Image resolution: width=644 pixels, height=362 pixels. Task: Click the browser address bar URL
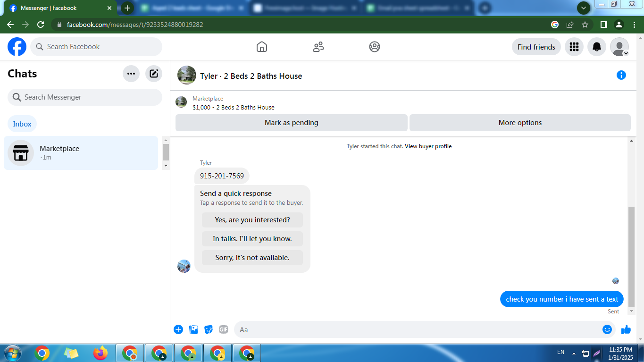click(135, 25)
